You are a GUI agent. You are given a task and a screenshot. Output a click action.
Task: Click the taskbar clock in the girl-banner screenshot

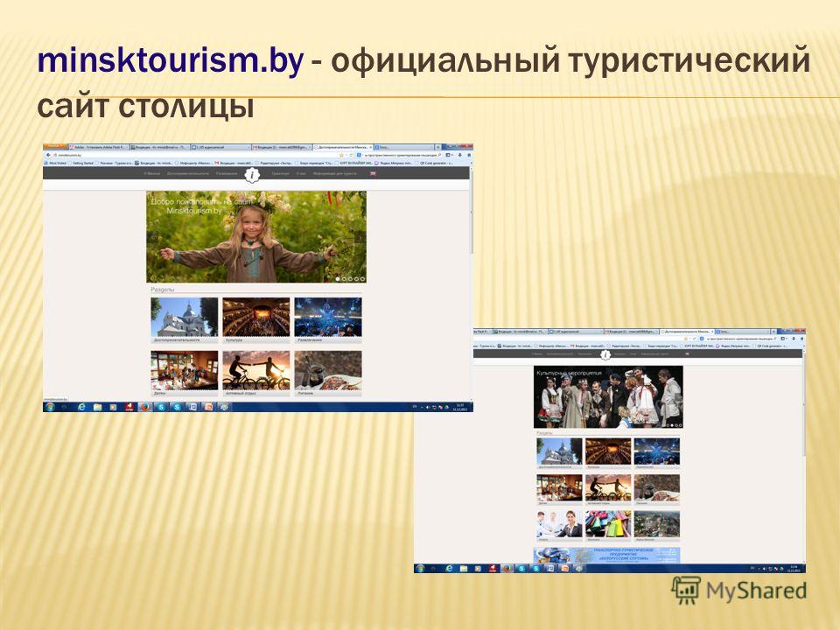pos(459,407)
